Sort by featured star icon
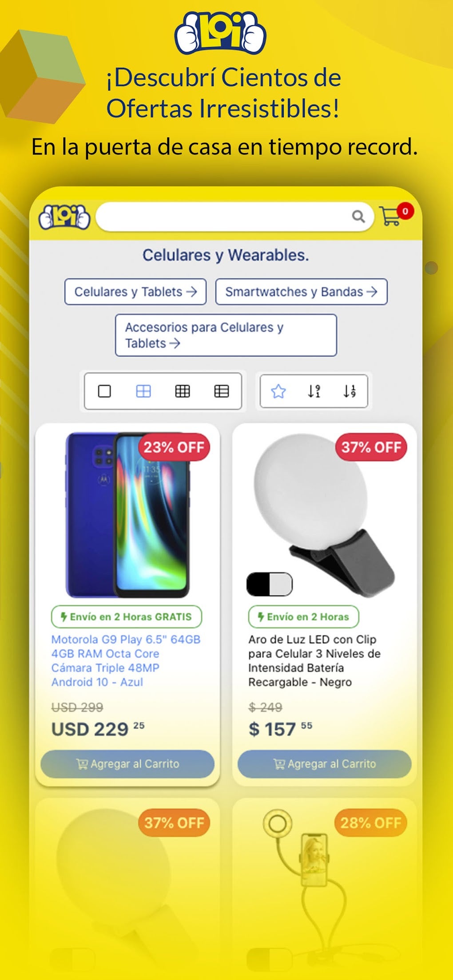The width and height of the screenshot is (453, 980). (278, 391)
